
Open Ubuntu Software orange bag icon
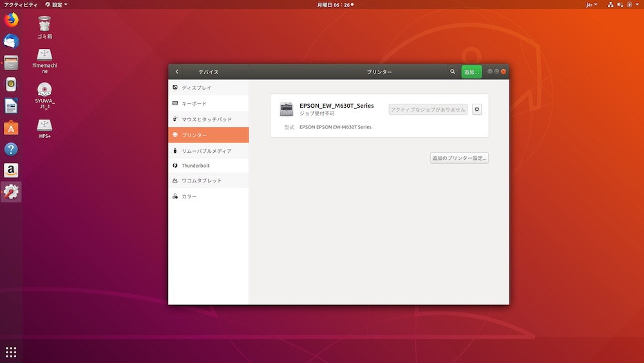[x=11, y=128]
